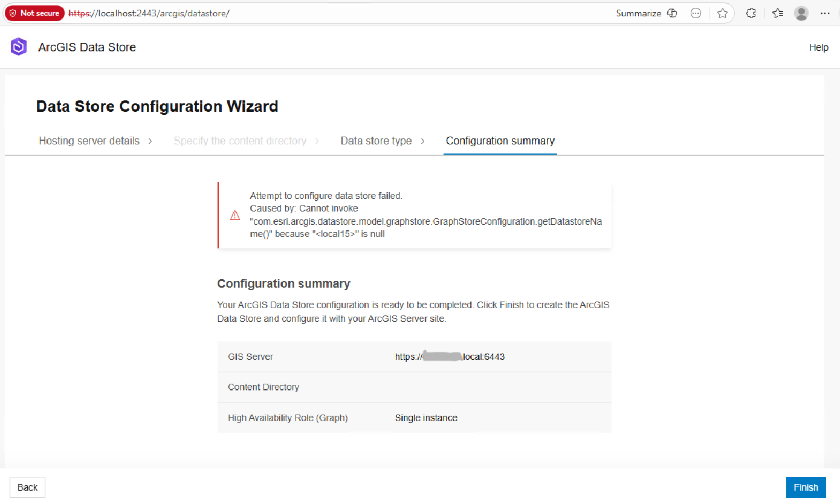This screenshot has width=840, height=504.
Task: Select Specify the content directory step
Action: click(240, 141)
